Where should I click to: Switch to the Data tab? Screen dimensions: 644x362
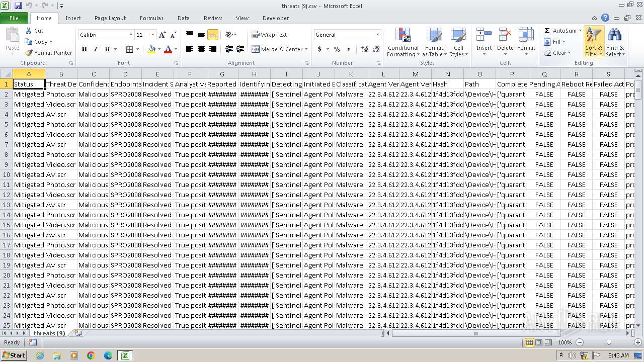pyautogui.click(x=184, y=18)
